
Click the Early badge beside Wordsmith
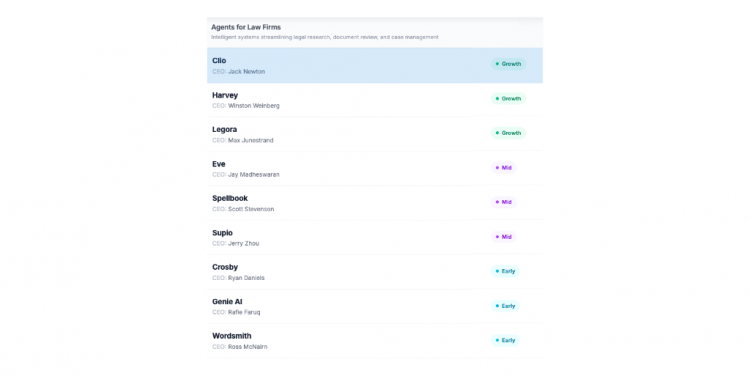pos(505,340)
